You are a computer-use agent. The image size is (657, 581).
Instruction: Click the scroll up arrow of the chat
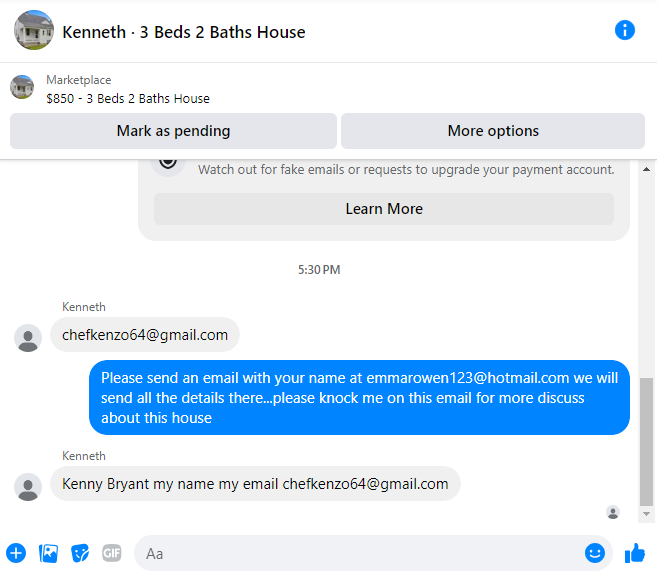pos(646,169)
